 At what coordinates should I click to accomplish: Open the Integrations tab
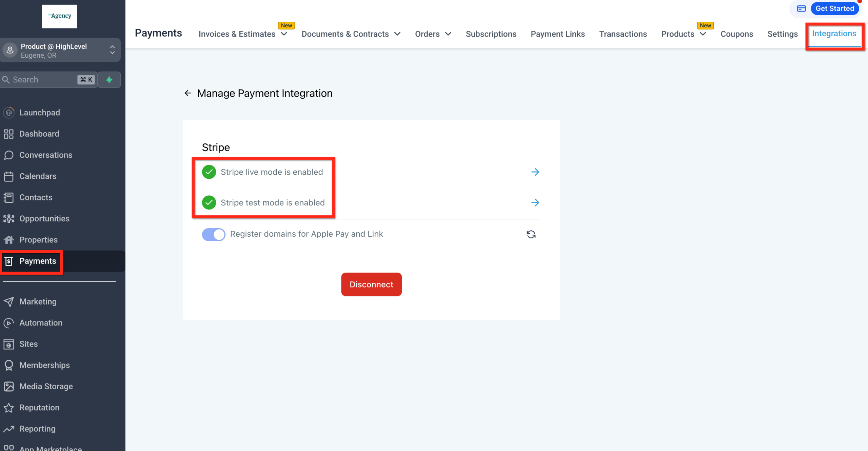point(834,34)
